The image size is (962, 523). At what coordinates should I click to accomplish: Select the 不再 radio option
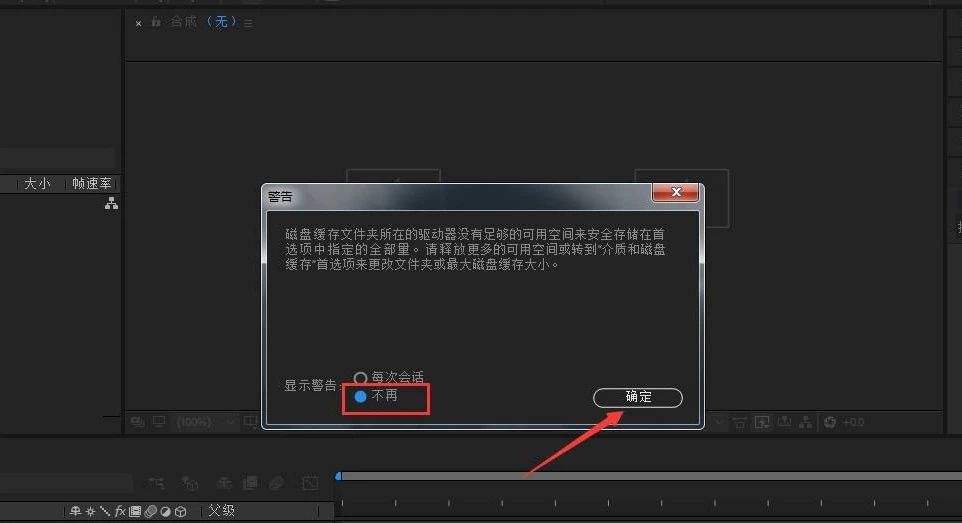(x=376, y=397)
